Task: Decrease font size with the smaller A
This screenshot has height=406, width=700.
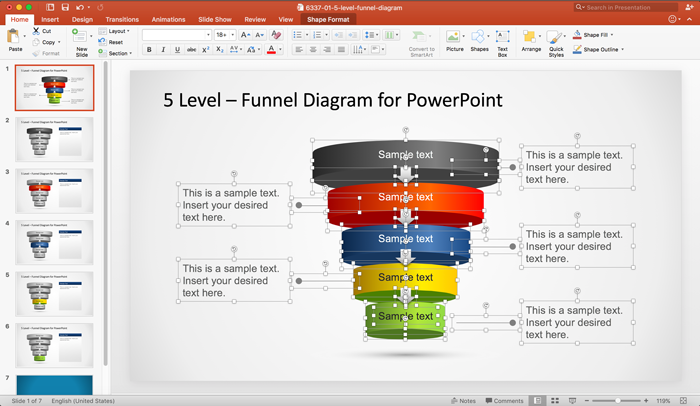Action: point(259,35)
